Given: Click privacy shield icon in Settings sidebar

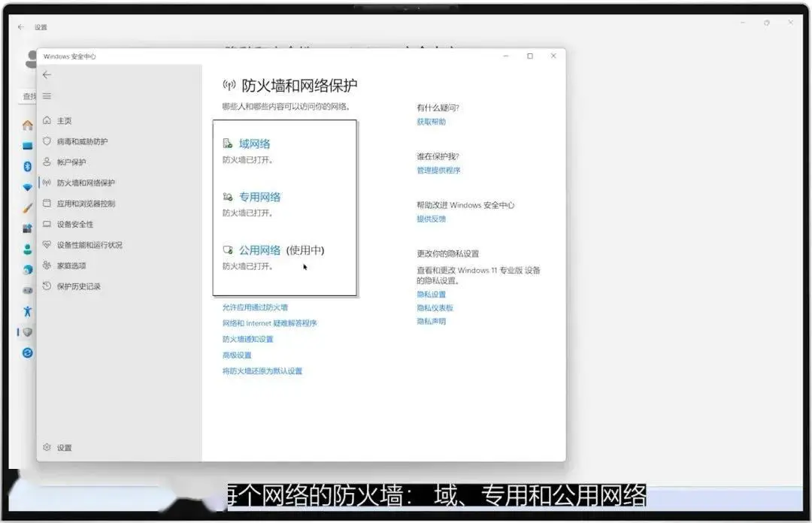Looking at the screenshot, I should [28, 332].
